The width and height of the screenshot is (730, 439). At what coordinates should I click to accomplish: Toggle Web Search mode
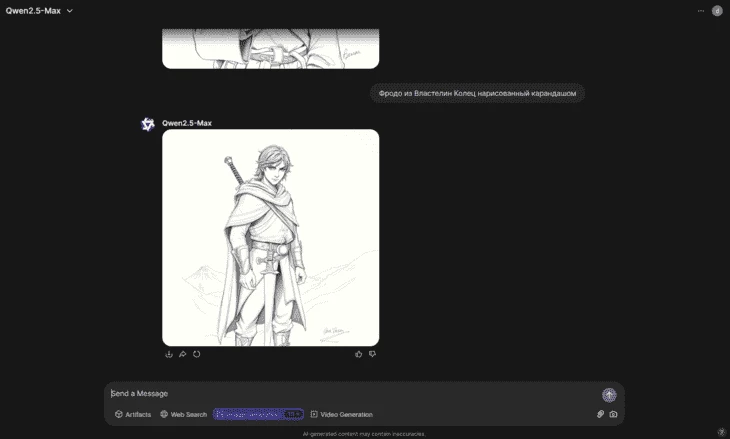(183, 414)
